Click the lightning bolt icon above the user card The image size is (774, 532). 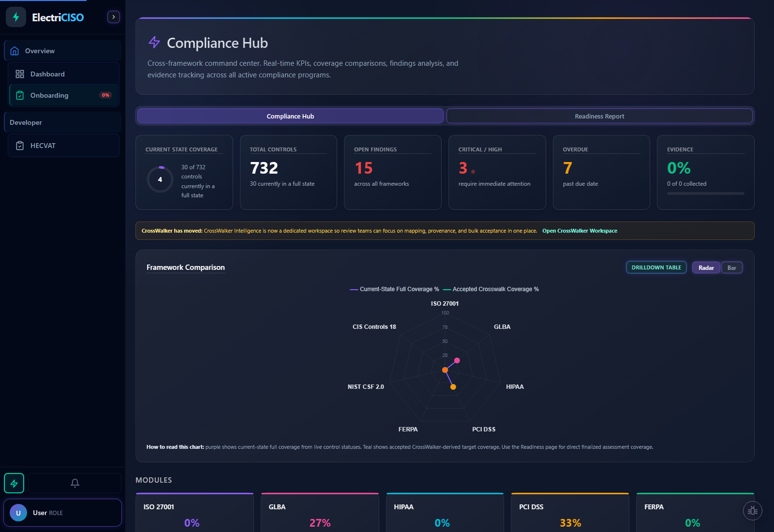point(14,483)
